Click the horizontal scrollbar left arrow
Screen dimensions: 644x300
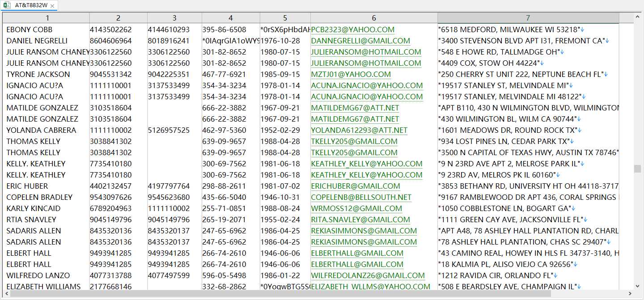(6, 294)
